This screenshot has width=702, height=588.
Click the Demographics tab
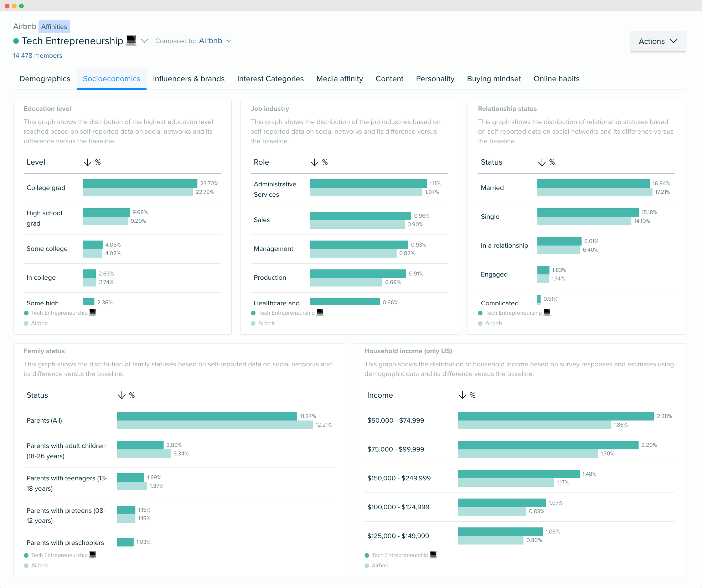tap(44, 79)
